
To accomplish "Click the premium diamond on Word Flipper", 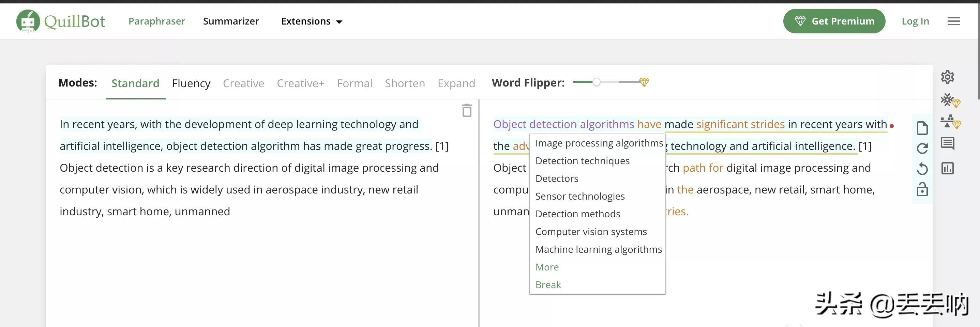I will click(644, 82).
